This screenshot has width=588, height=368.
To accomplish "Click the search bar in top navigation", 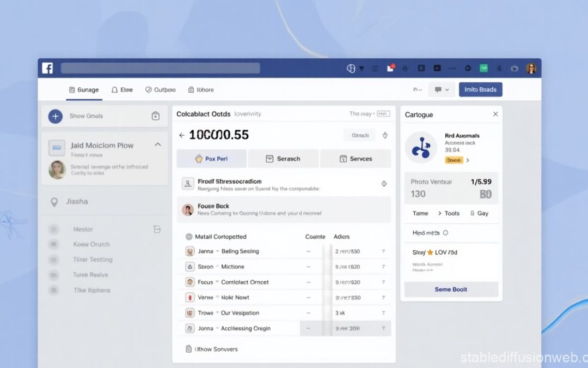I will pyautogui.click(x=160, y=68).
